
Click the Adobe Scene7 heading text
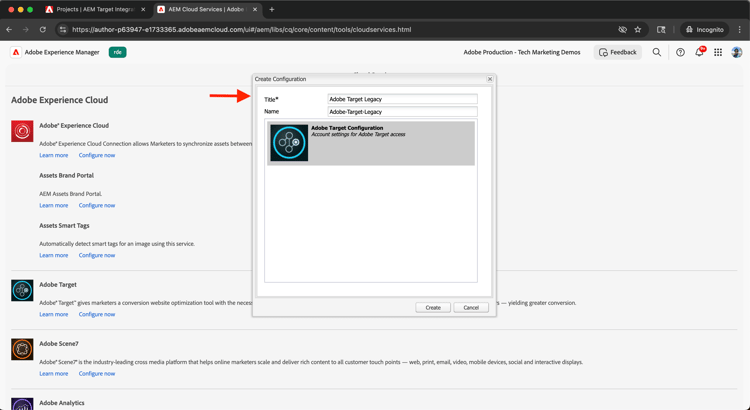click(x=59, y=344)
